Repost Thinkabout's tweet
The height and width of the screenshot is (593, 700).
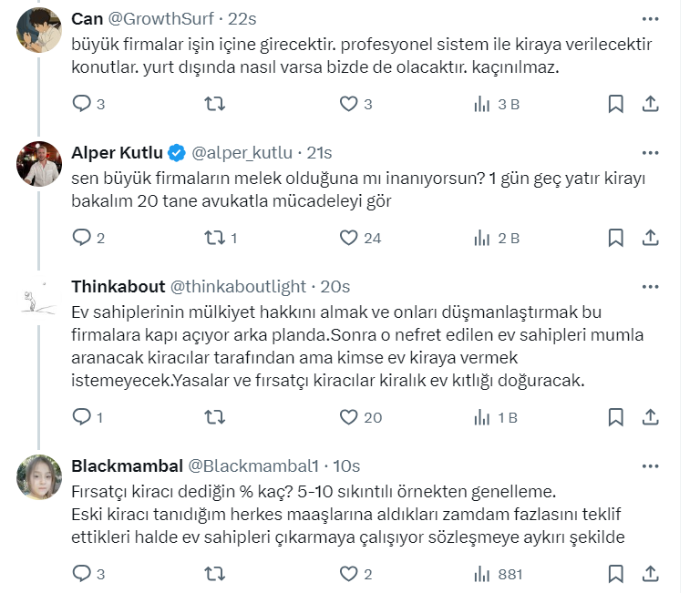[x=215, y=417]
